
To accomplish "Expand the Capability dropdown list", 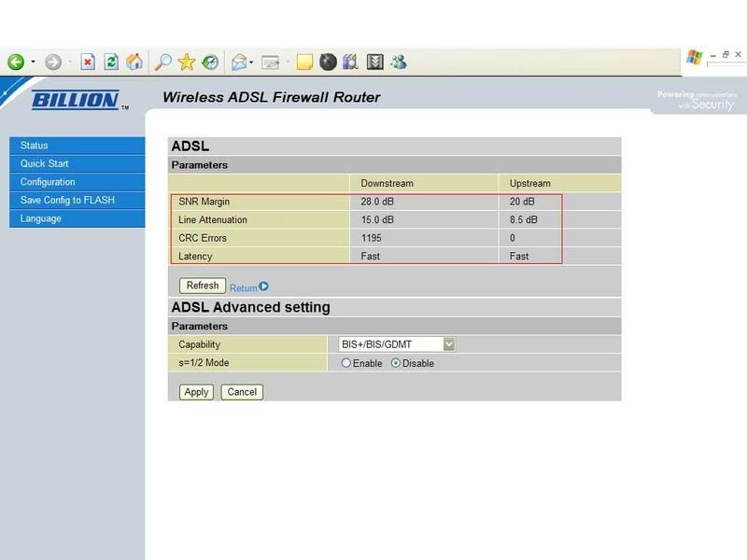I will pos(449,344).
